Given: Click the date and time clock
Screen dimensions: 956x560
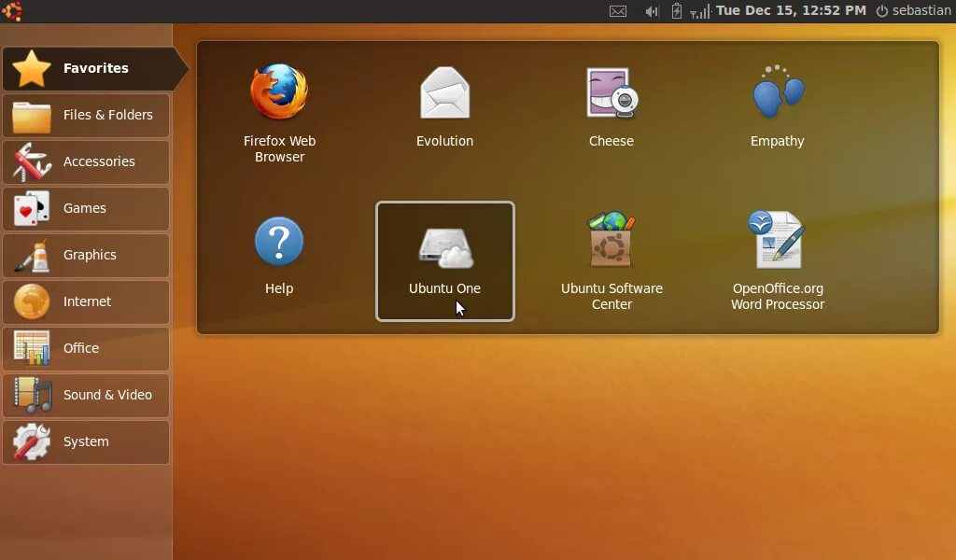Looking at the screenshot, I should [791, 10].
